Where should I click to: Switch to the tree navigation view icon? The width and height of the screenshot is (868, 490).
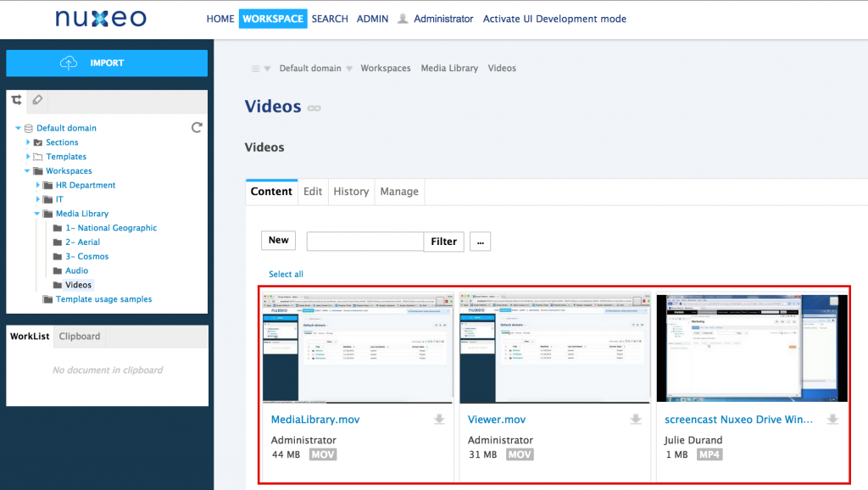pos(16,101)
